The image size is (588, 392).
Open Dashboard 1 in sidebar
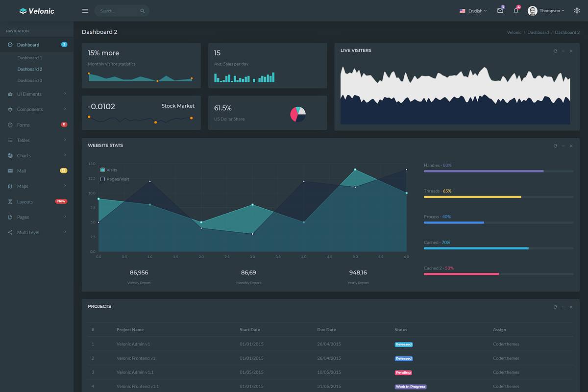[30, 58]
